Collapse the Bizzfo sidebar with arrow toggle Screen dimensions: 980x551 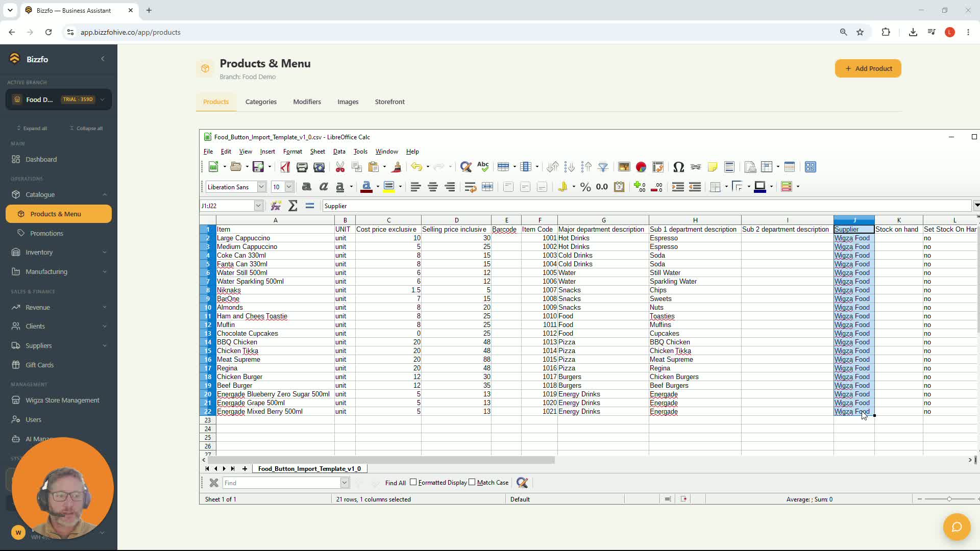pyautogui.click(x=103, y=59)
